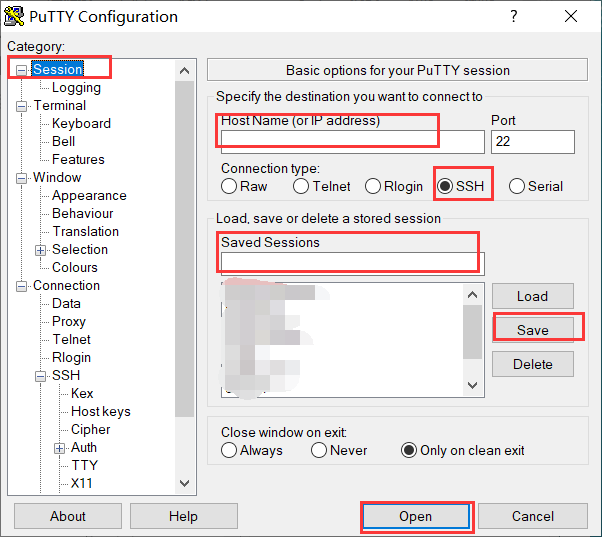The height and width of the screenshot is (537, 602).
Task: Collapse the Session tree node
Action: tap(22, 70)
